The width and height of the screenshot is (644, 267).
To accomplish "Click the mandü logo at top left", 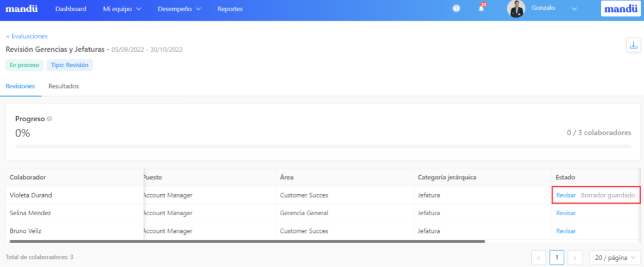I will (x=21, y=9).
